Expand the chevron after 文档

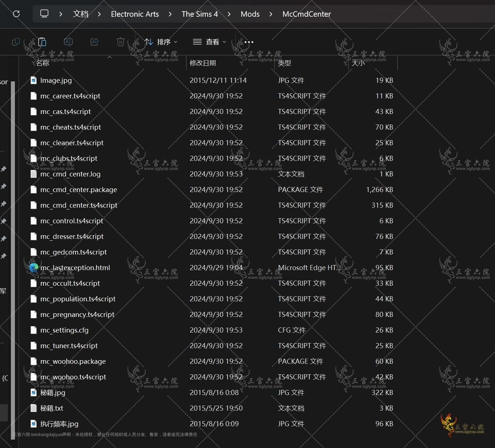(x=99, y=14)
